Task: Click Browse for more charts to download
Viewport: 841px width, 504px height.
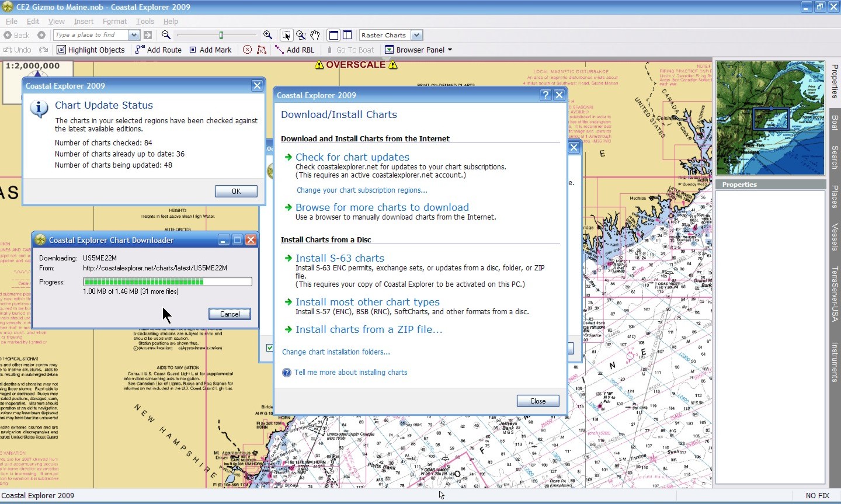Action: (x=382, y=207)
